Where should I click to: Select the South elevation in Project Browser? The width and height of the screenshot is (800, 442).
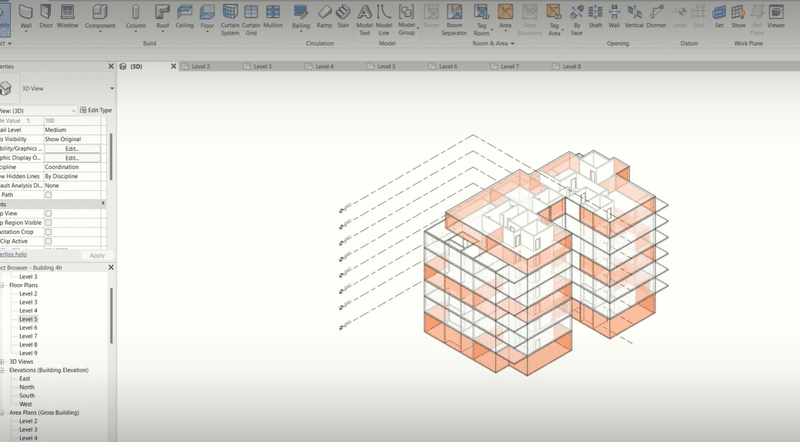pos(27,396)
